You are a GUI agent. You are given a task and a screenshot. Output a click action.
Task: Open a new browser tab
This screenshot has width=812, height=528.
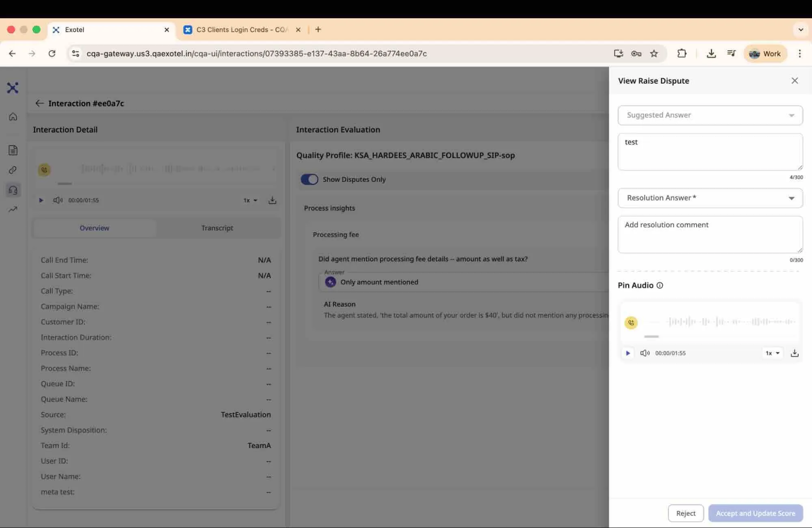(x=318, y=30)
